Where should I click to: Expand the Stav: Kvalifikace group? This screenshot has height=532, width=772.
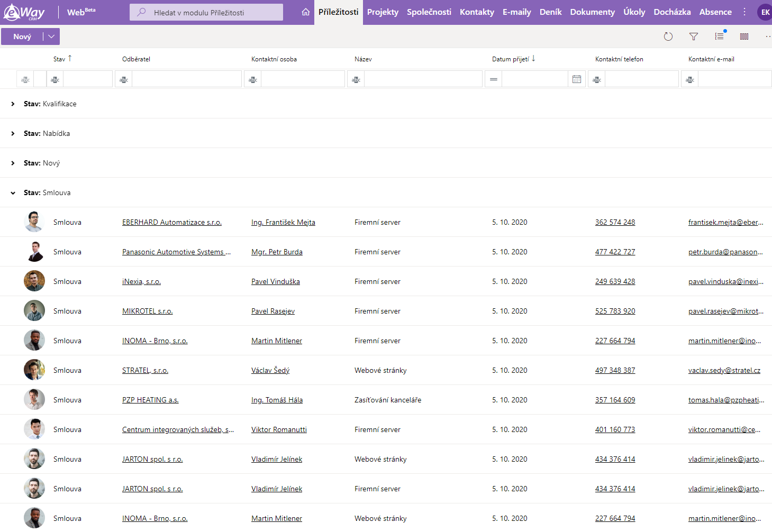13,104
